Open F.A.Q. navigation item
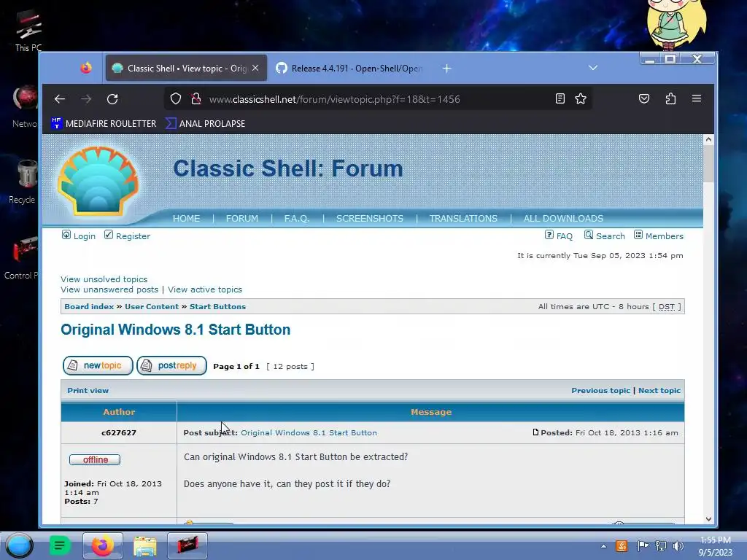 297,219
